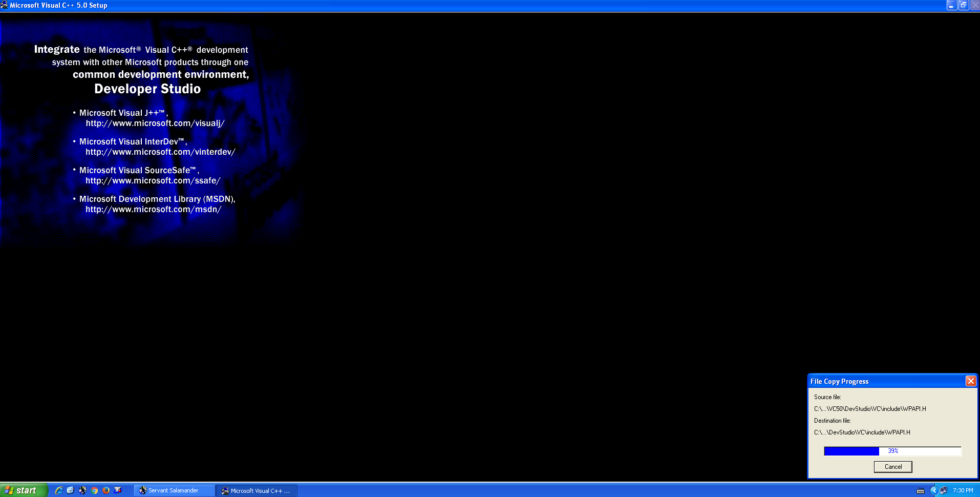The image size is (980, 497).
Task: Click the Visual InterDev URL text
Action: [x=160, y=152]
